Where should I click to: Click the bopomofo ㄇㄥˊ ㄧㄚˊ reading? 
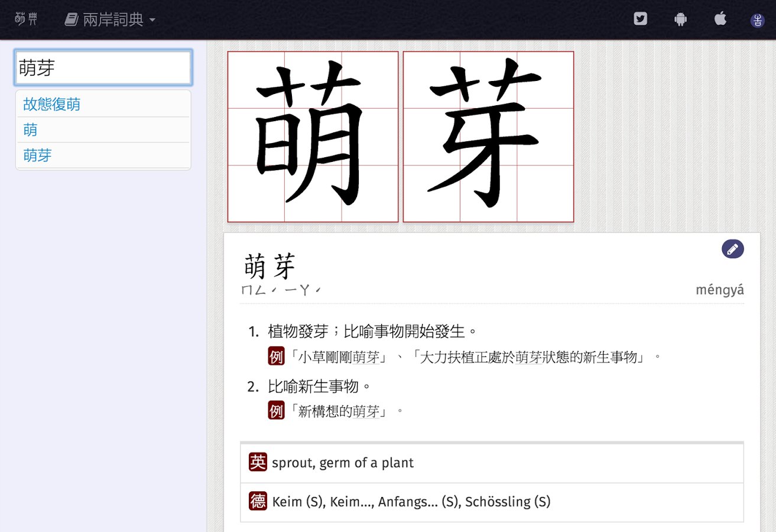[x=281, y=290]
